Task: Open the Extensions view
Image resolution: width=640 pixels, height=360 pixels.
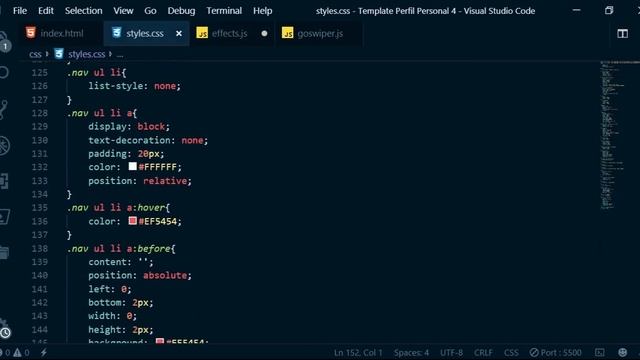Action: (4, 181)
